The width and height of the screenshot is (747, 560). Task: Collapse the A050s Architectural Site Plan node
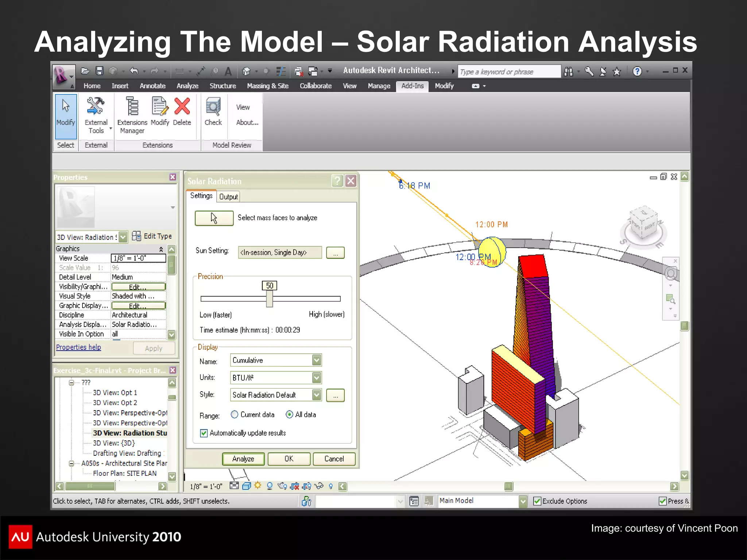[71, 463]
